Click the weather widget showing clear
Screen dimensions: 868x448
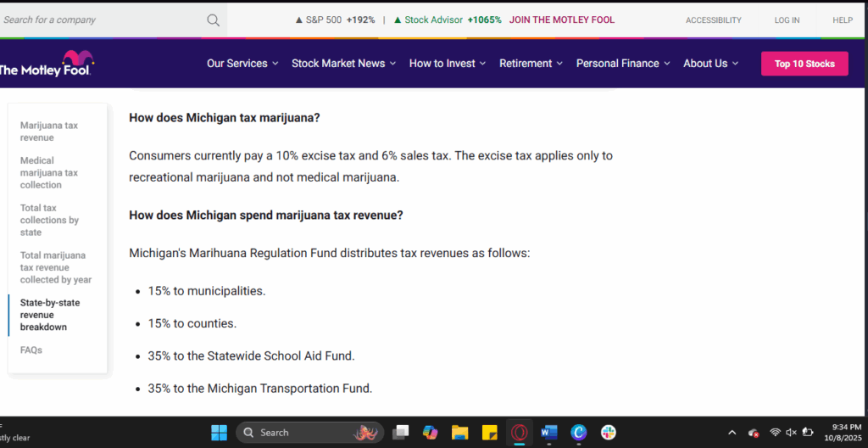15,433
